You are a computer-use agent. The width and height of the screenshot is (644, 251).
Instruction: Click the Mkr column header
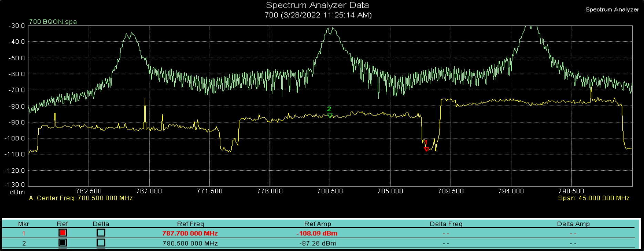click(23, 224)
